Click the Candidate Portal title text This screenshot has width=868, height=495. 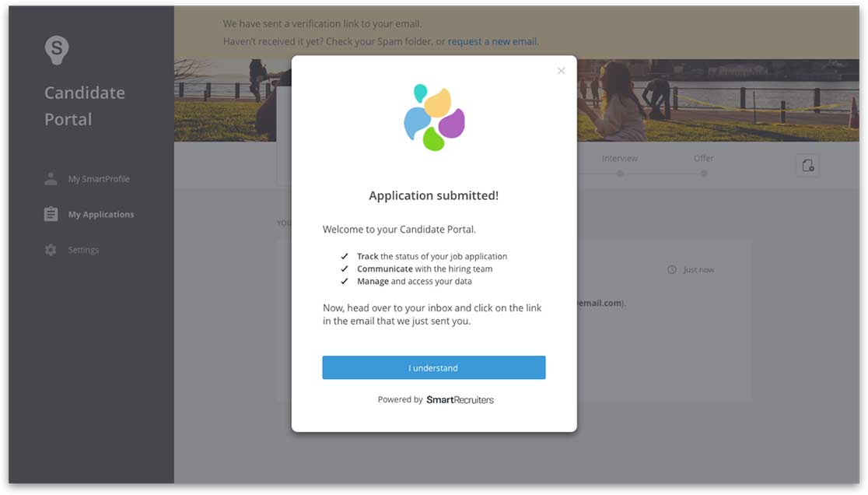tap(85, 106)
